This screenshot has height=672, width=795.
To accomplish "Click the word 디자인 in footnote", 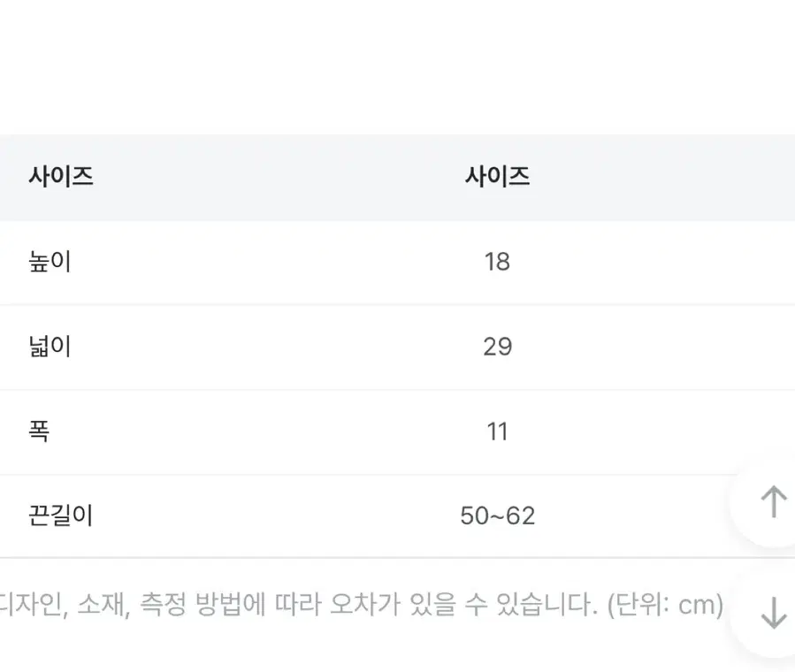I will [32, 605].
